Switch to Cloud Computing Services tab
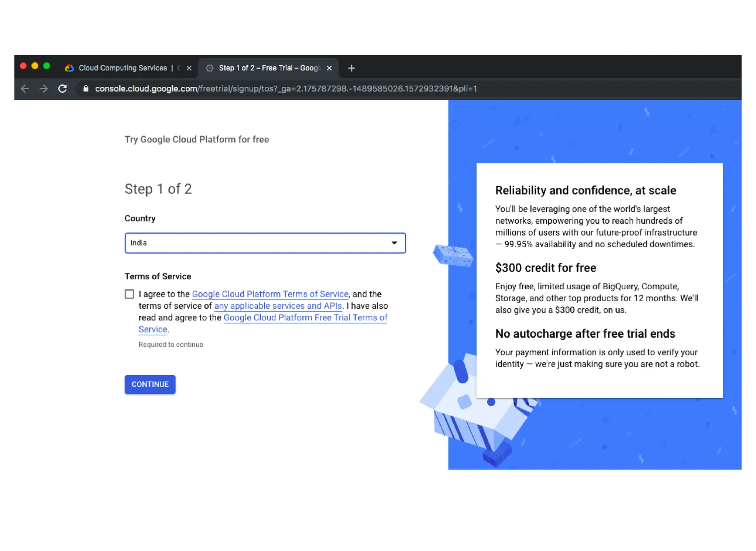Viewport: 756px width, 551px height. 123,68
